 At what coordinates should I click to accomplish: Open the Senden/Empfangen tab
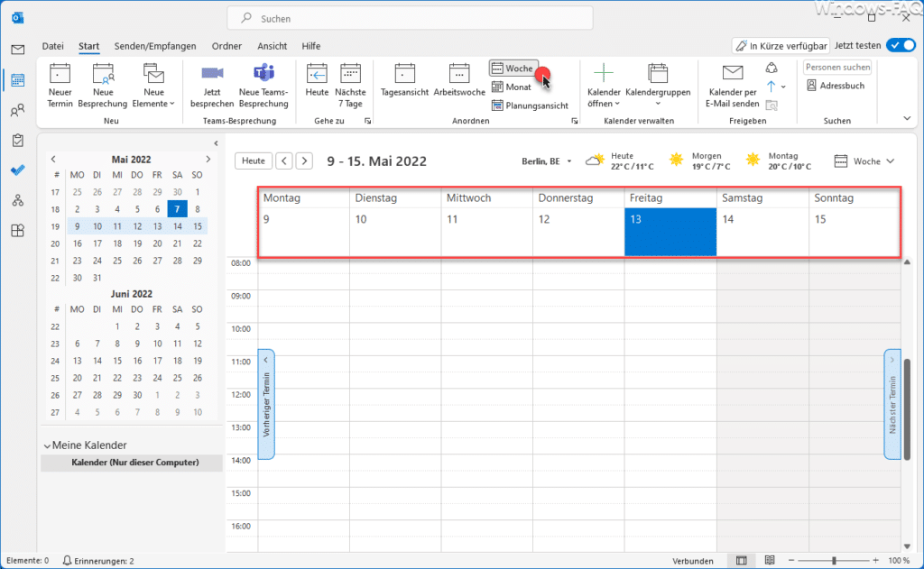(155, 46)
